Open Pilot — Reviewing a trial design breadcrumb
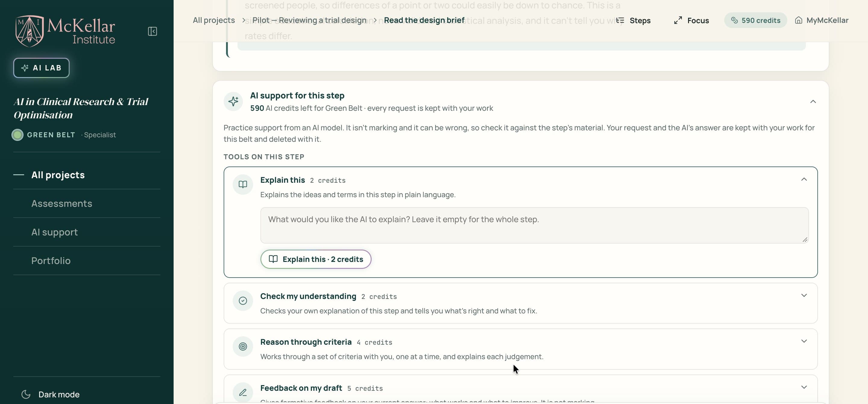The width and height of the screenshot is (868, 404). (309, 20)
